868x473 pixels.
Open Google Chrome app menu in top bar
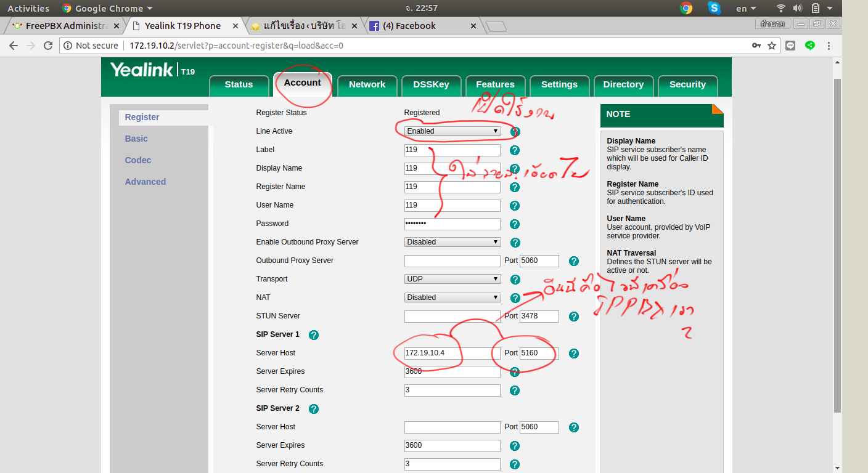click(x=107, y=8)
